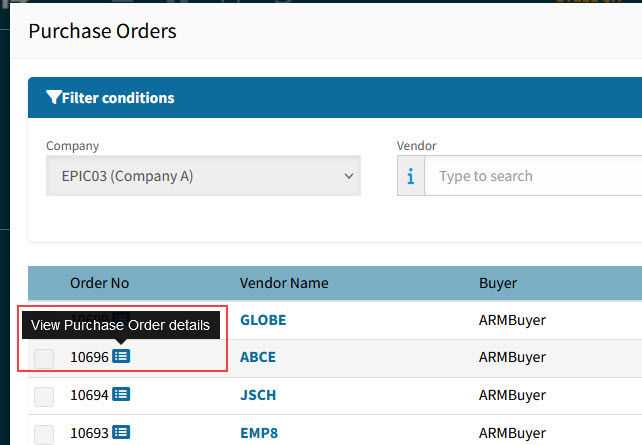Image resolution: width=642 pixels, height=445 pixels.
Task: Click the Buyer column header
Action: pyautogui.click(x=498, y=283)
